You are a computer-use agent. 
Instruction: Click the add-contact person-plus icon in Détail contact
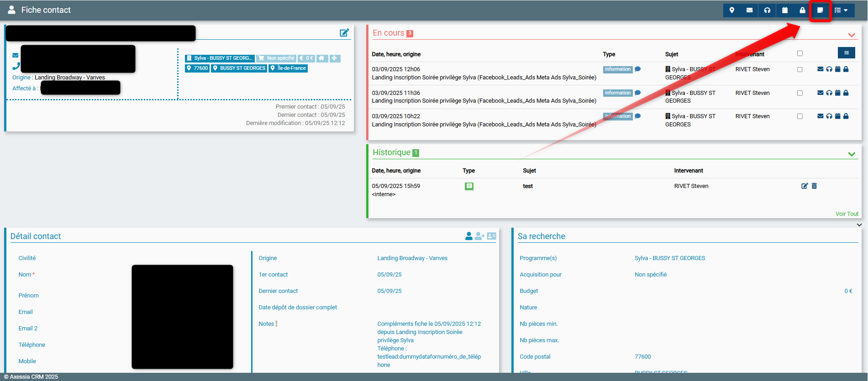point(479,236)
